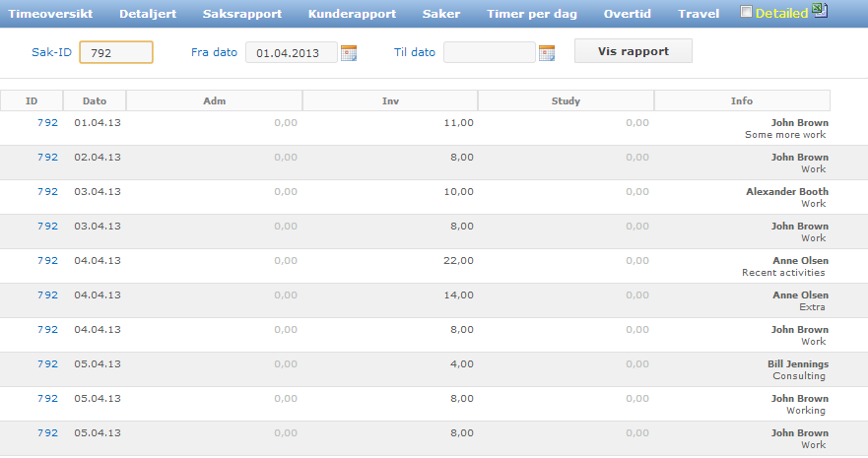
Task: Click the Sak-ID input field
Action: [115, 53]
